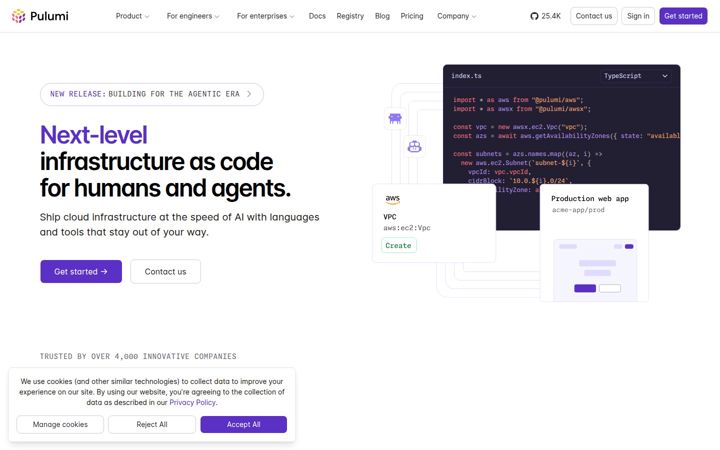Click the Production web app card title
Image resolution: width=720 pixels, height=450 pixels.
click(x=590, y=198)
